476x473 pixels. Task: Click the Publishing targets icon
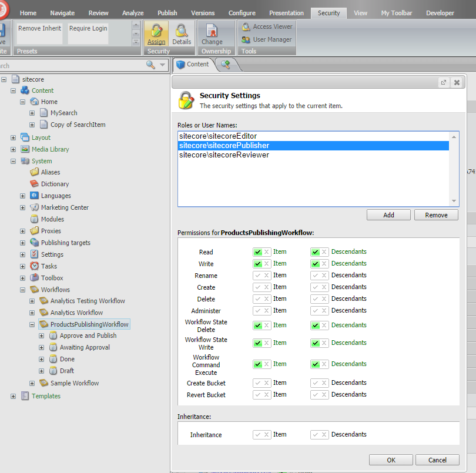tap(34, 242)
